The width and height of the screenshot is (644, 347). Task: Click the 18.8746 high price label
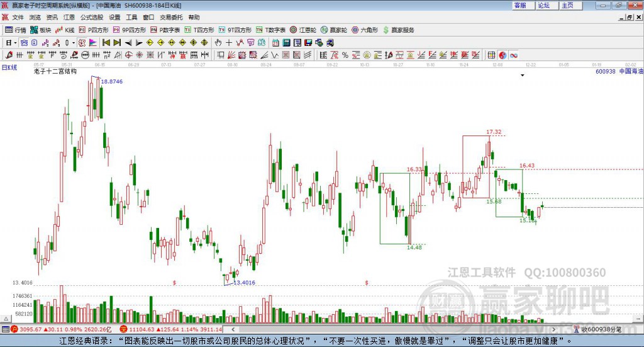[x=112, y=81]
